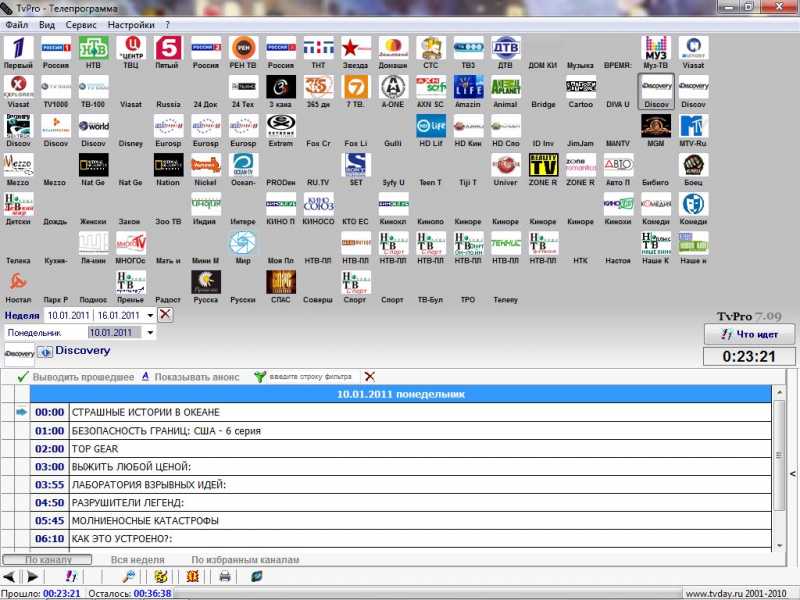
Task: Click the orange toolbar icon beside the printer
Action: [193, 577]
